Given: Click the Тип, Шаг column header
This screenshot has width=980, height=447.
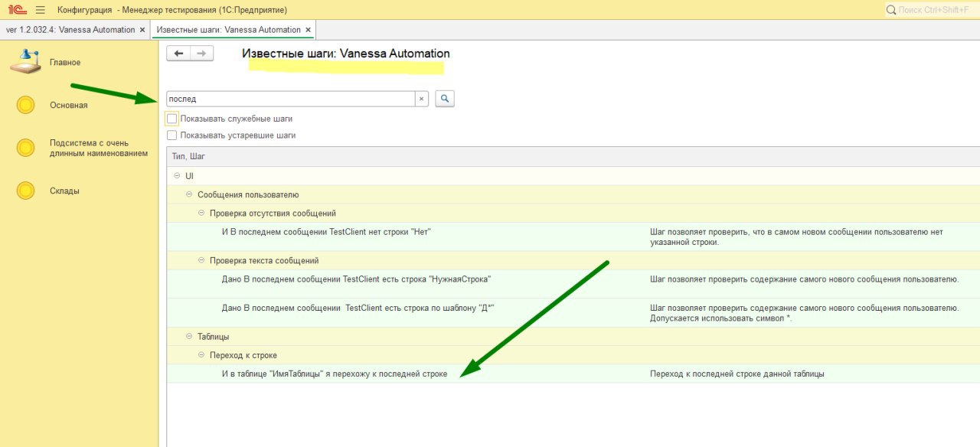Looking at the screenshot, I should click(188, 156).
